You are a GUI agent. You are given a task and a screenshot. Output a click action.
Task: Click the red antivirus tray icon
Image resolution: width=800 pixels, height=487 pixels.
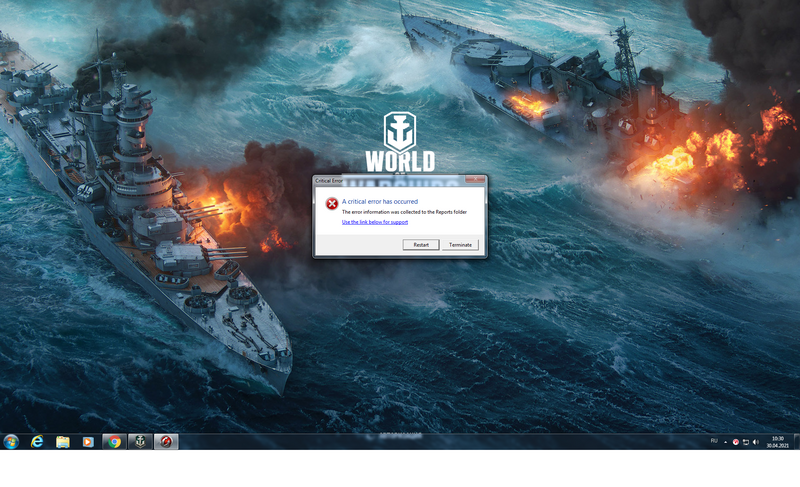pos(736,442)
